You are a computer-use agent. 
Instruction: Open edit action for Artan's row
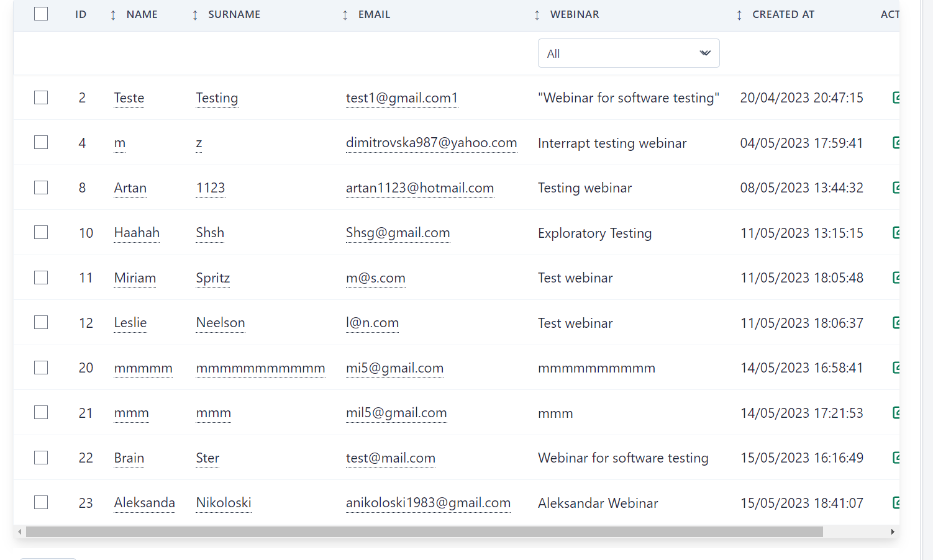[x=896, y=187]
